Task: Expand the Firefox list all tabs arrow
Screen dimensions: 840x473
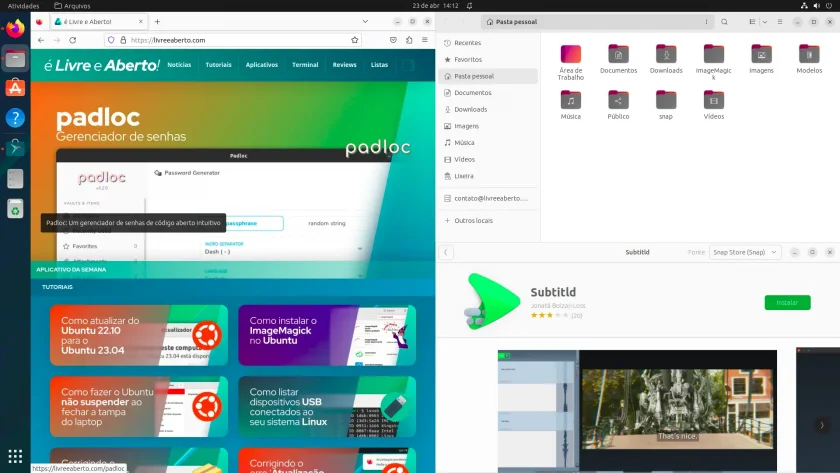Action: [365, 22]
